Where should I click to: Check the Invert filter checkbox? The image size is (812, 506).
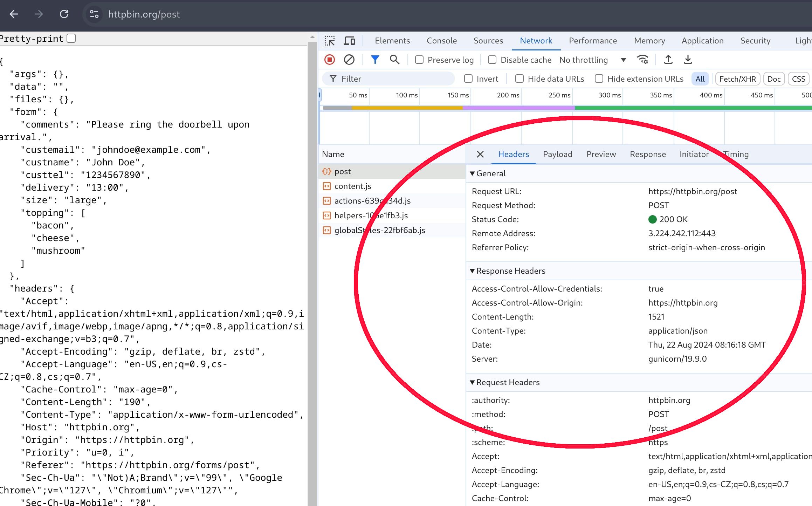(x=468, y=79)
